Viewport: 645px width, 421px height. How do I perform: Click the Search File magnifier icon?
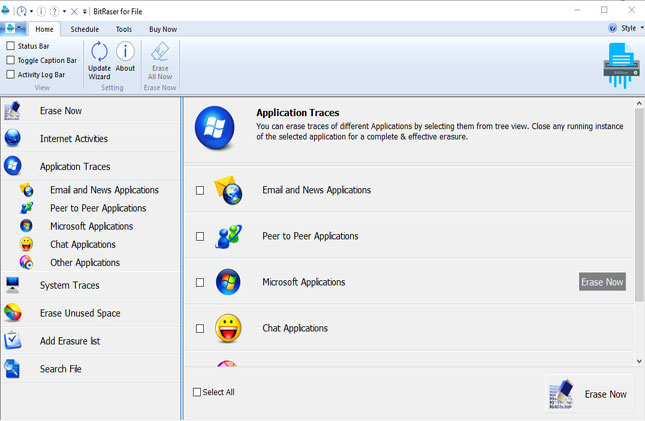(x=12, y=368)
